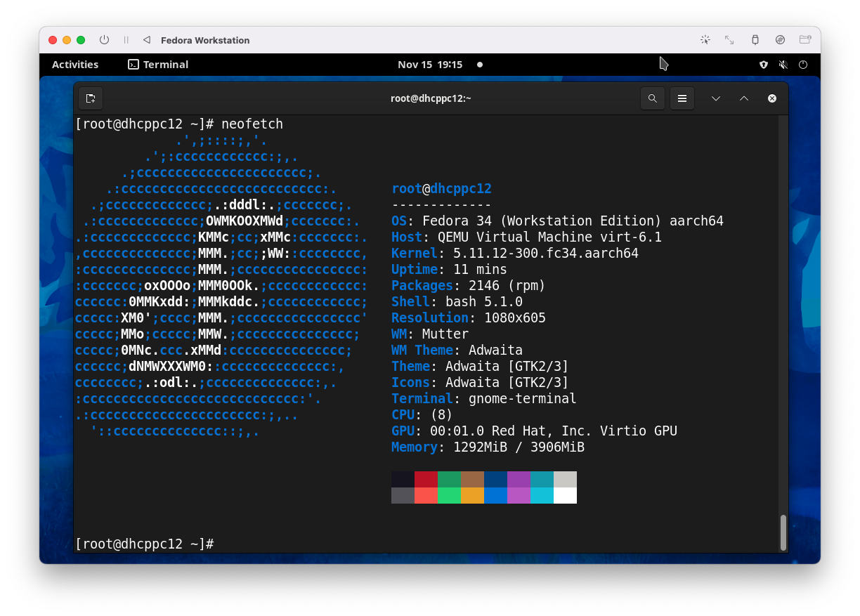This screenshot has width=860, height=616.
Task: Open the GNOME Activities overview
Action: 75,65
